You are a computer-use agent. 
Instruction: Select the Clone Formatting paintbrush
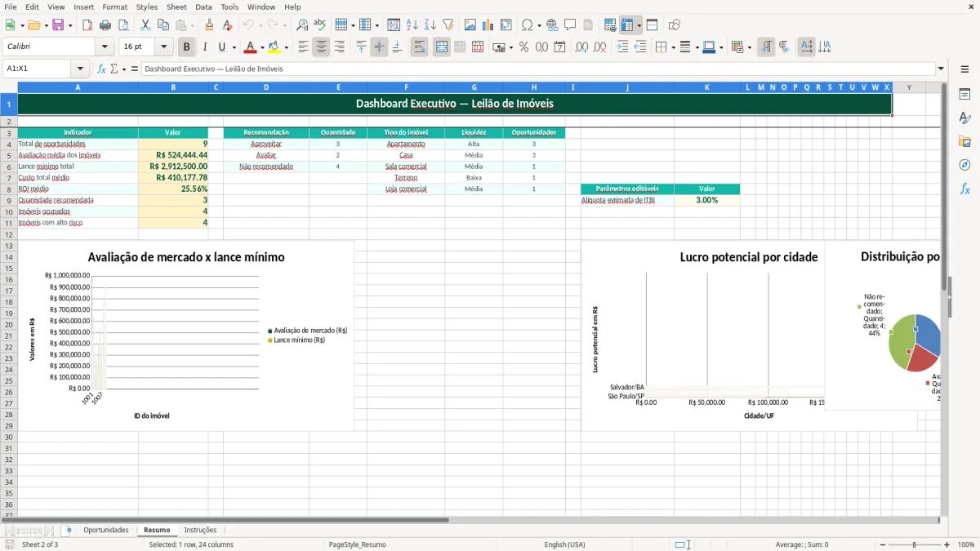click(x=209, y=25)
